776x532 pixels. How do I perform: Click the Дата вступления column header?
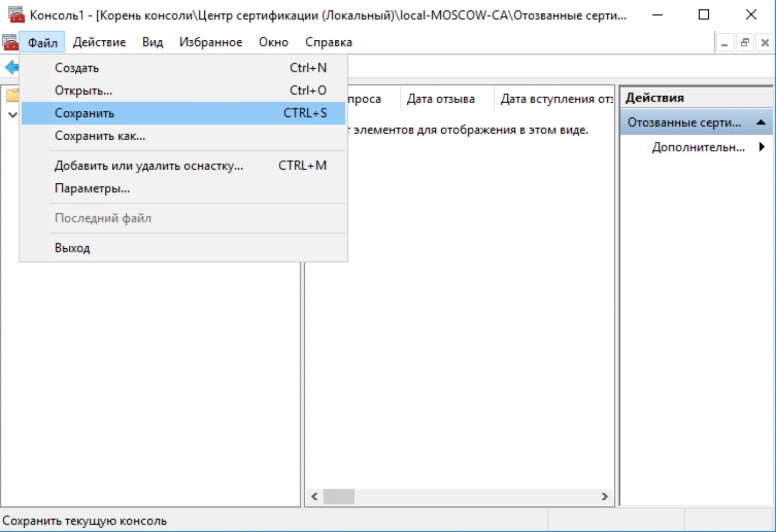(554, 99)
